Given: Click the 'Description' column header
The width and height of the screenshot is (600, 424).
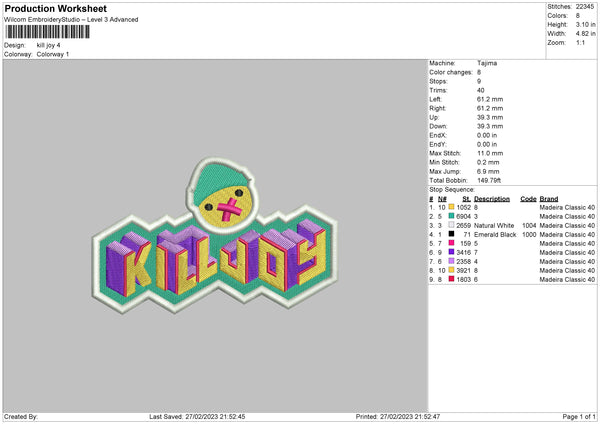Looking at the screenshot, I should 492,199.
